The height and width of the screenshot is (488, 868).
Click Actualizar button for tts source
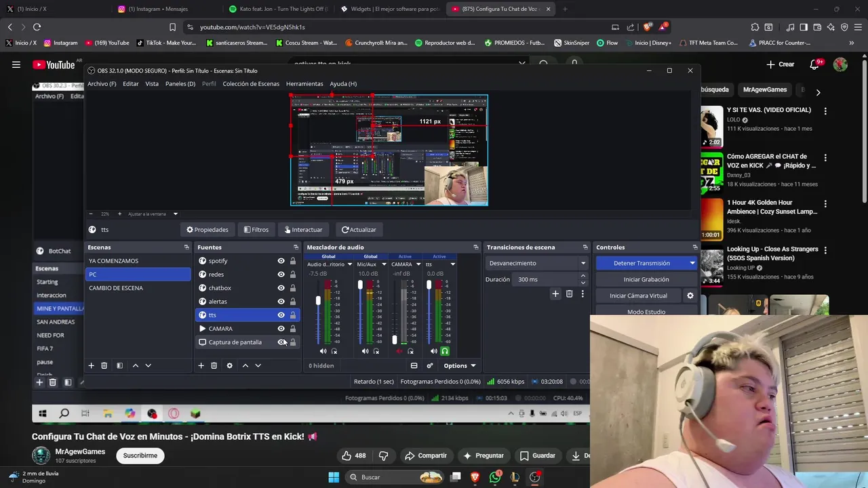[x=359, y=230]
